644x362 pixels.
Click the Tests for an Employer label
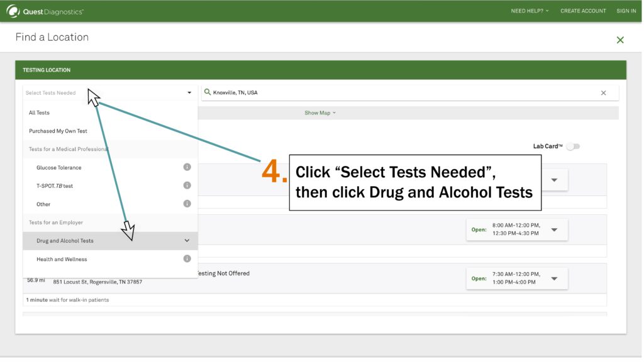coord(56,222)
